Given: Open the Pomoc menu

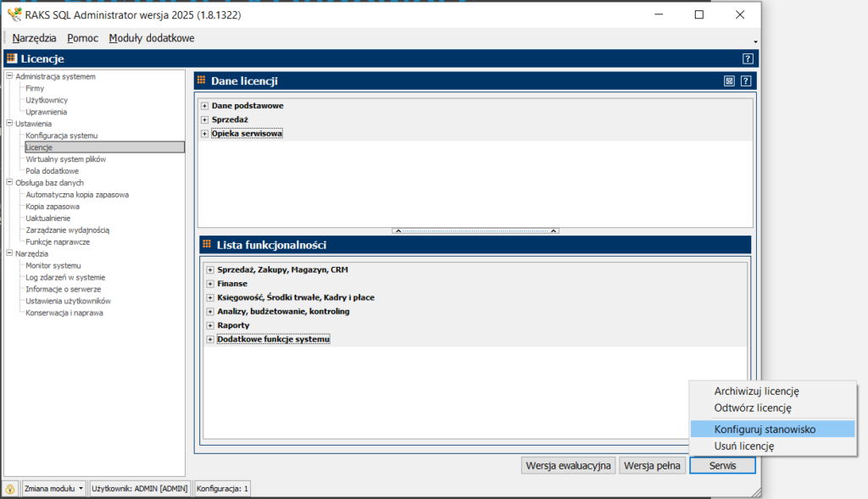Looking at the screenshot, I should tap(82, 38).
